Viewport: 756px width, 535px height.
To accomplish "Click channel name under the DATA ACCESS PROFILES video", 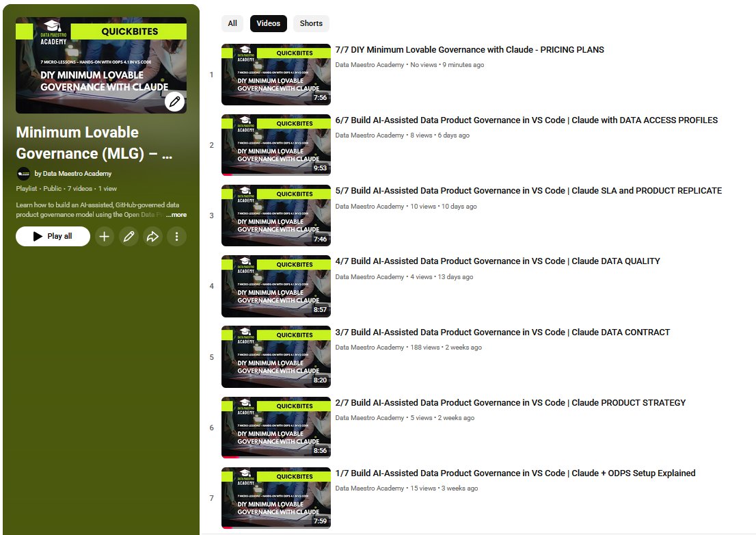I will pyautogui.click(x=370, y=135).
